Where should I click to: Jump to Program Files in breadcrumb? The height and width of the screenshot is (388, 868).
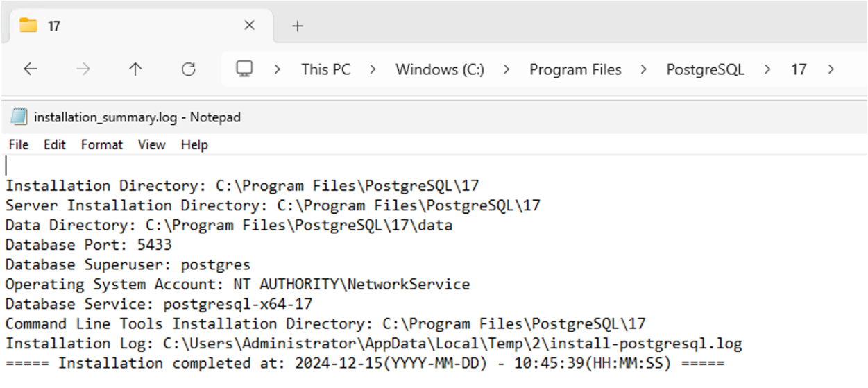575,69
